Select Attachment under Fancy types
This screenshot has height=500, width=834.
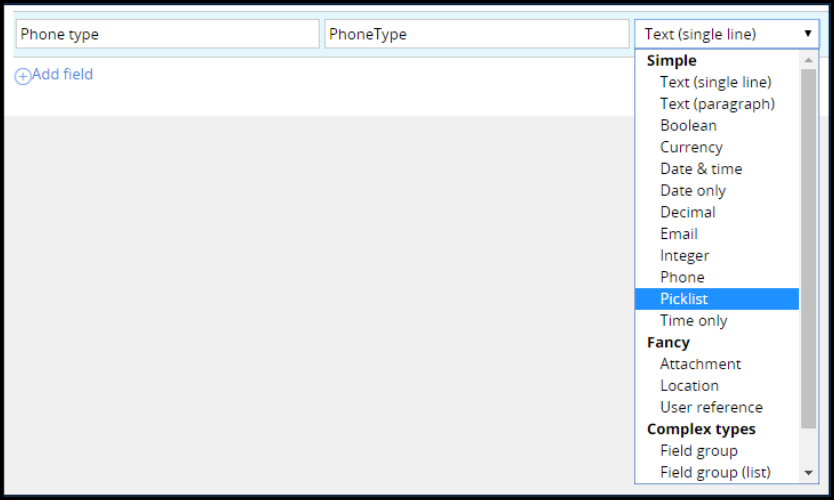pos(700,364)
